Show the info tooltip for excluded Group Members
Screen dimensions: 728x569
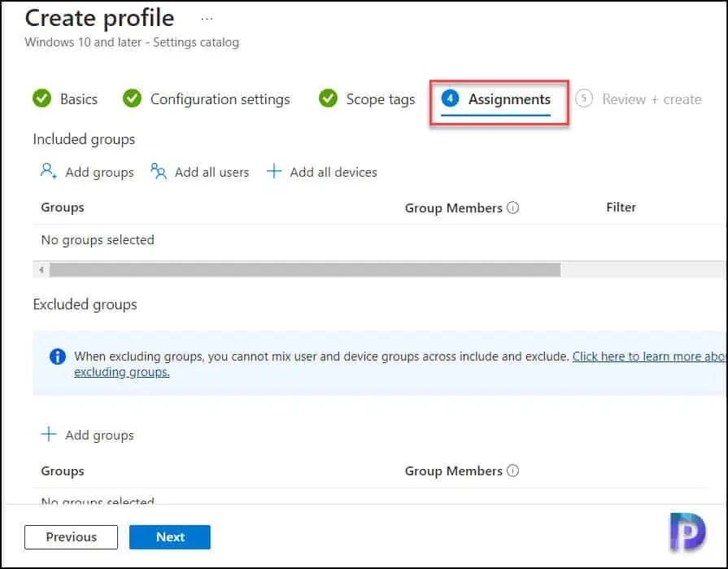point(512,471)
